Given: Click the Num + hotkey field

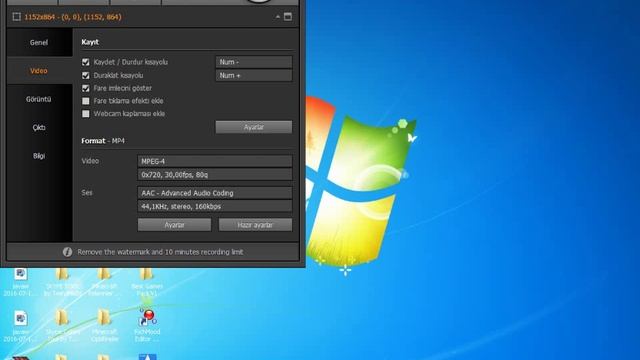Looking at the screenshot, I should point(254,76).
